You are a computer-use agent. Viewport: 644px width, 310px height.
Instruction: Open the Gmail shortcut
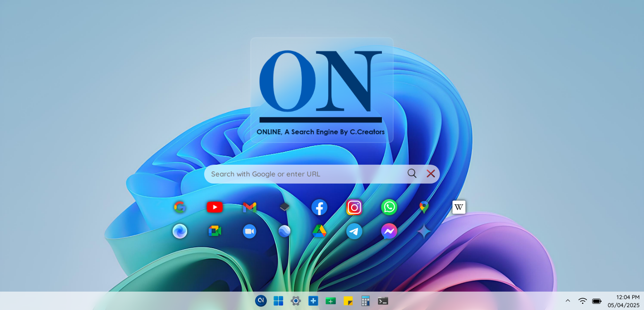pyautogui.click(x=249, y=207)
